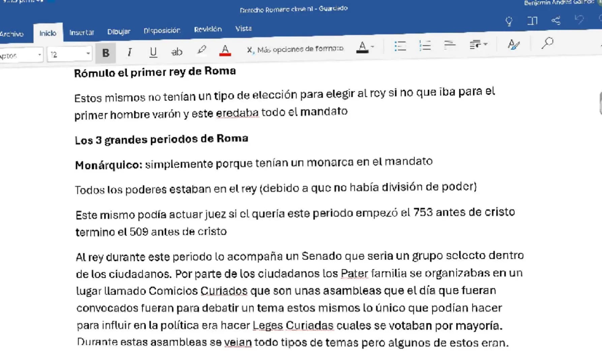Toggle the bulleted list
Screen dimensions: 602x364
point(400,45)
